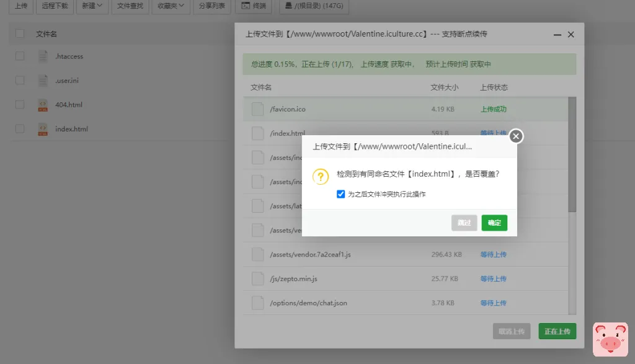
Task: Click 确定 to overwrite index.html
Action: tap(494, 223)
